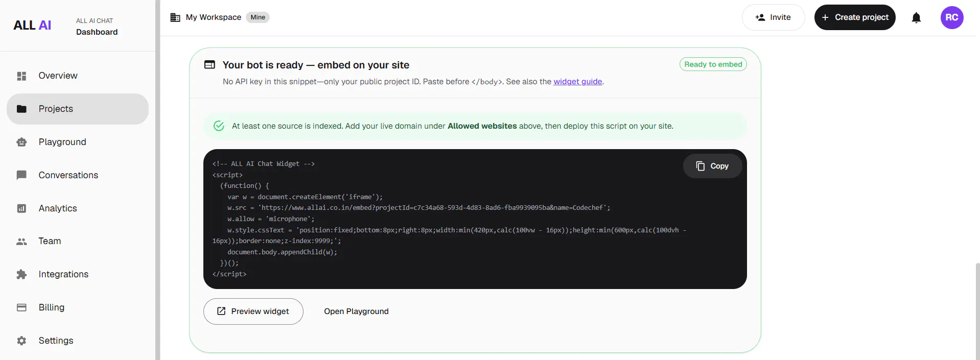Open the Overview menu label
The image size is (980, 360).
pos(58,76)
